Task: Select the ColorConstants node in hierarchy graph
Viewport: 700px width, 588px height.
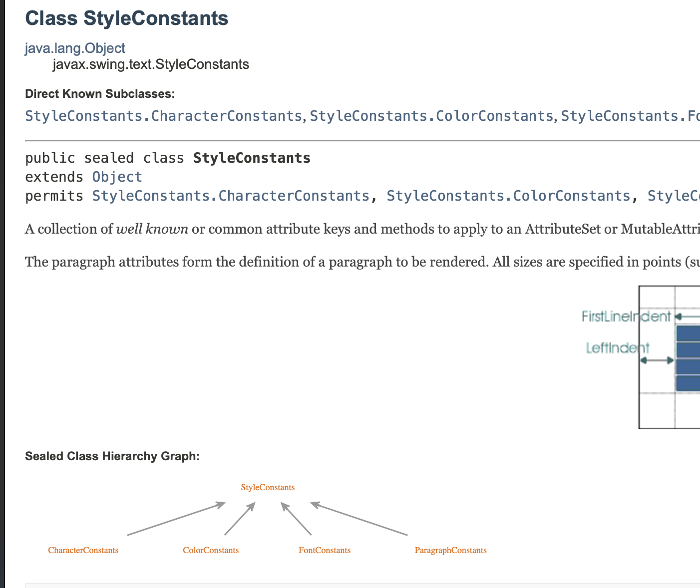Action: (x=211, y=550)
